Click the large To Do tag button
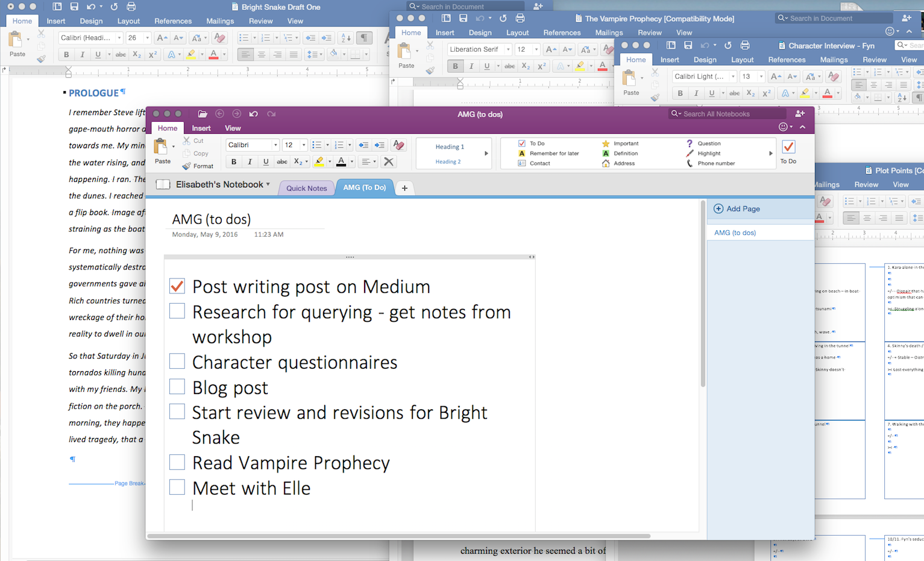This screenshot has width=924, height=561. (788, 152)
